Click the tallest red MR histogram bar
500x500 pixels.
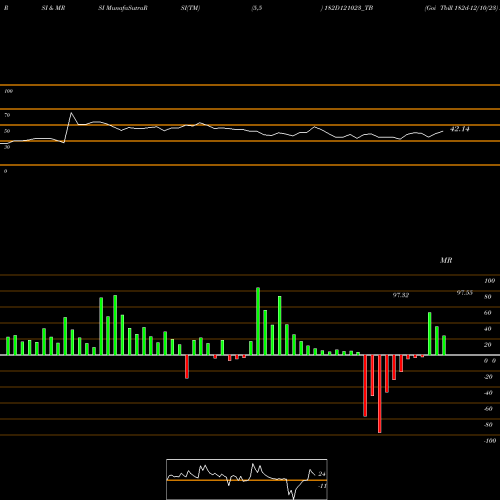tap(380, 394)
